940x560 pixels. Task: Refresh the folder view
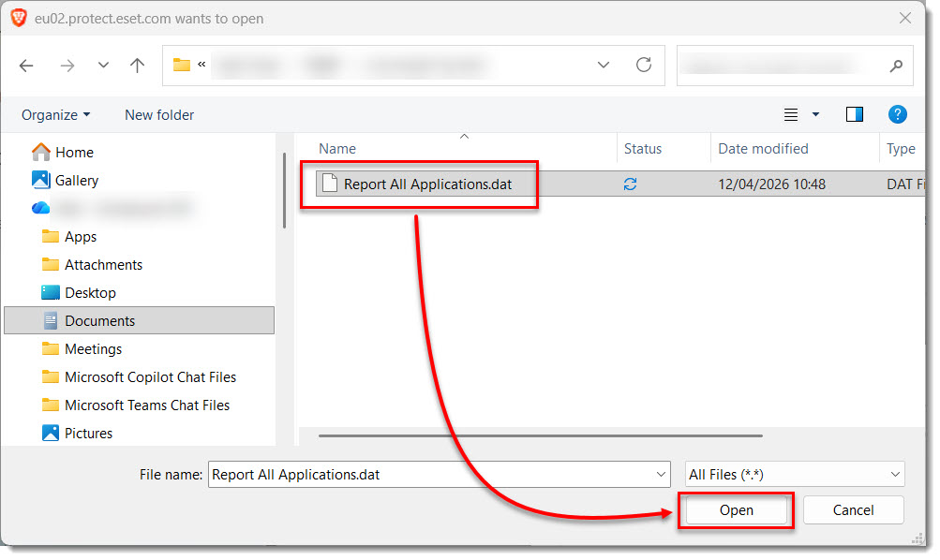643,65
